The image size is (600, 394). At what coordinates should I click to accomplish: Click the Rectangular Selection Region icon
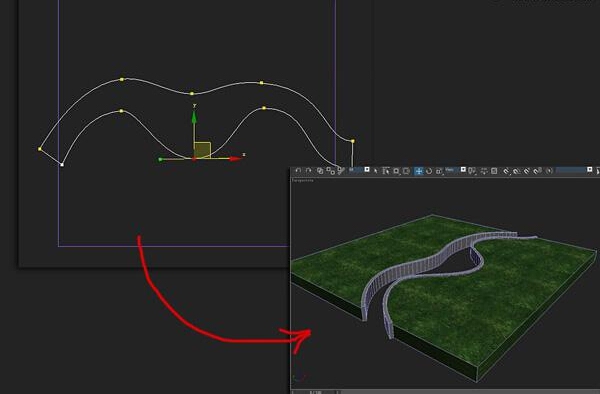click(x=396, y=171)
